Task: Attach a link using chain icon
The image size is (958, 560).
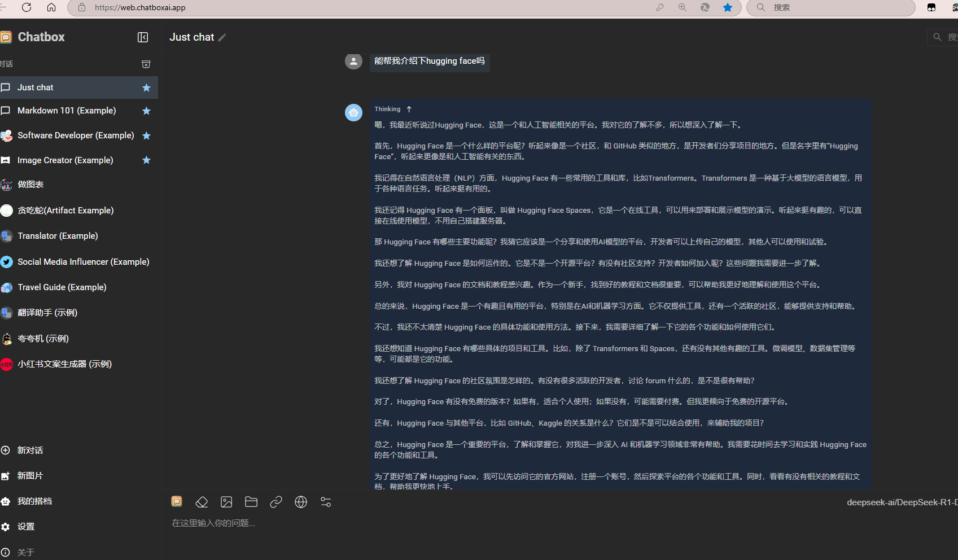Action: pyautogui.click(x=276, y=502)
